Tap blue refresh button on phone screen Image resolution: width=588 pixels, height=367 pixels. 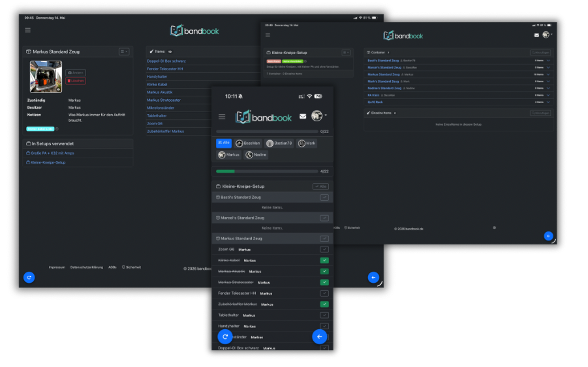225,336
